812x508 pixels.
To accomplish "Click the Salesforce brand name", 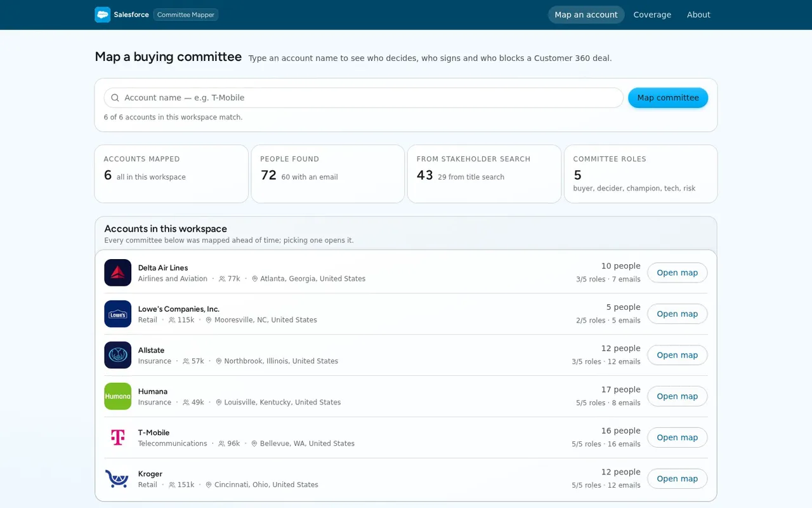I will (x=131, y=15).
